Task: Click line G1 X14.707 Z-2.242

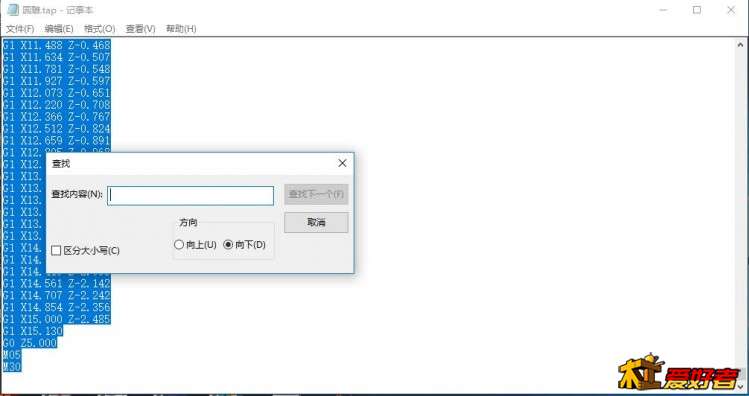Action: [56, 295]
